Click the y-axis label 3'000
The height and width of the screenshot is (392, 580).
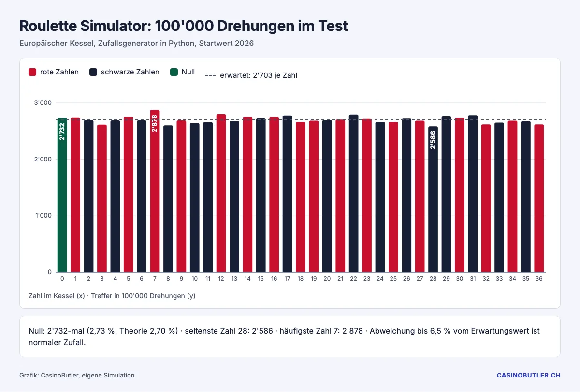(x=43, y=103)
